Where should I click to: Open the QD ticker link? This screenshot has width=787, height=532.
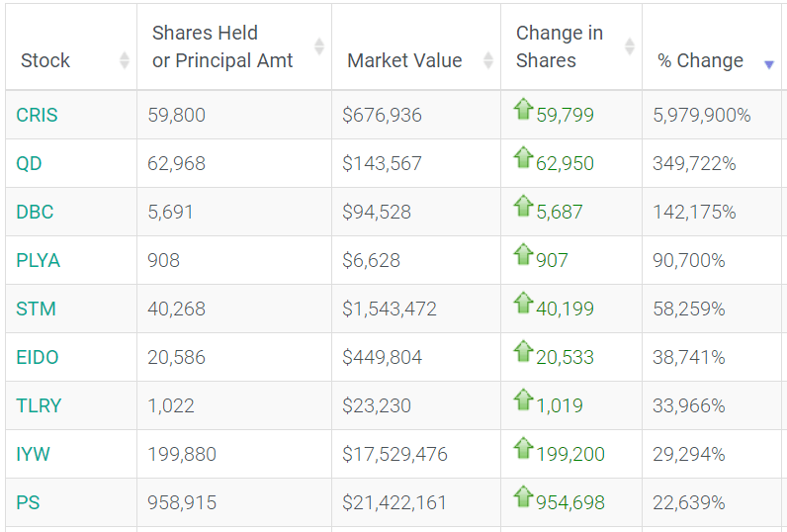[x=29, y=163]
